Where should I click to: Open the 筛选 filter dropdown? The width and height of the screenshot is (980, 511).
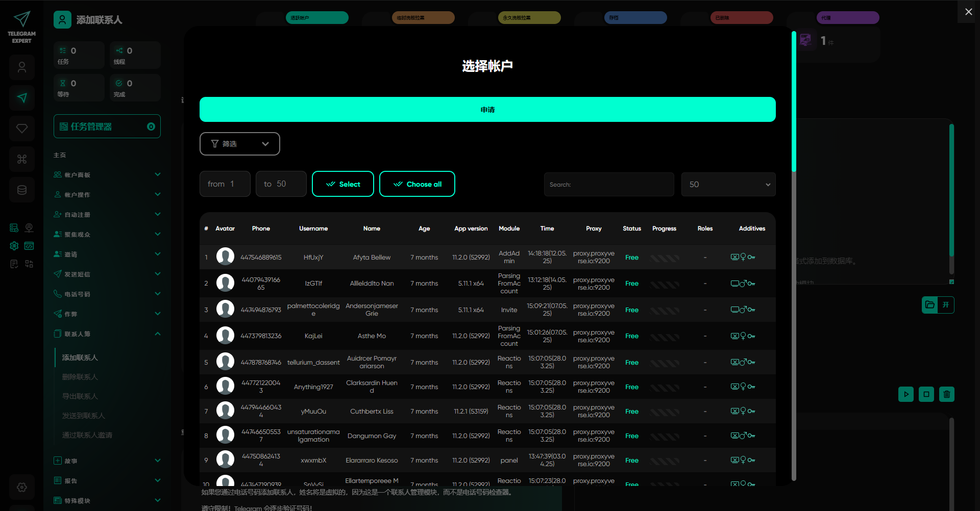tap(239, 144)
